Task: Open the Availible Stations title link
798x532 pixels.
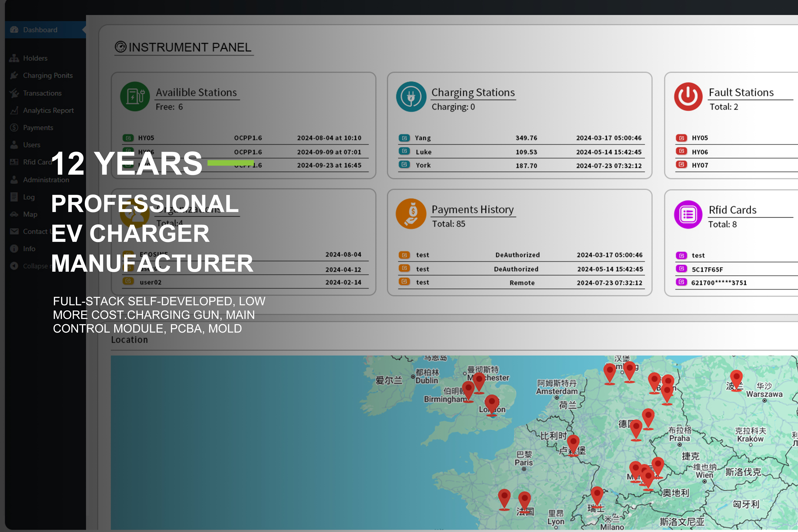Action: [196, 93]
